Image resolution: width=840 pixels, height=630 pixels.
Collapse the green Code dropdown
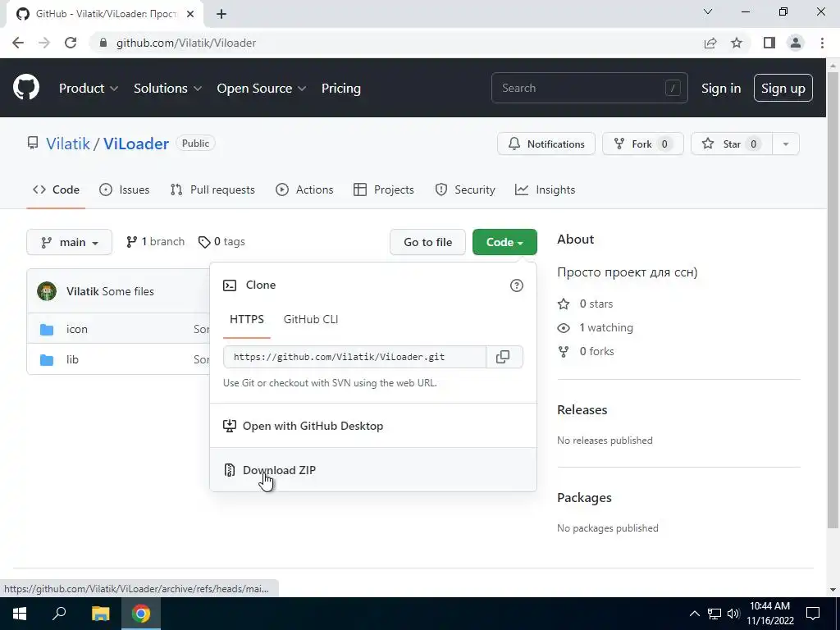(504, 242)
